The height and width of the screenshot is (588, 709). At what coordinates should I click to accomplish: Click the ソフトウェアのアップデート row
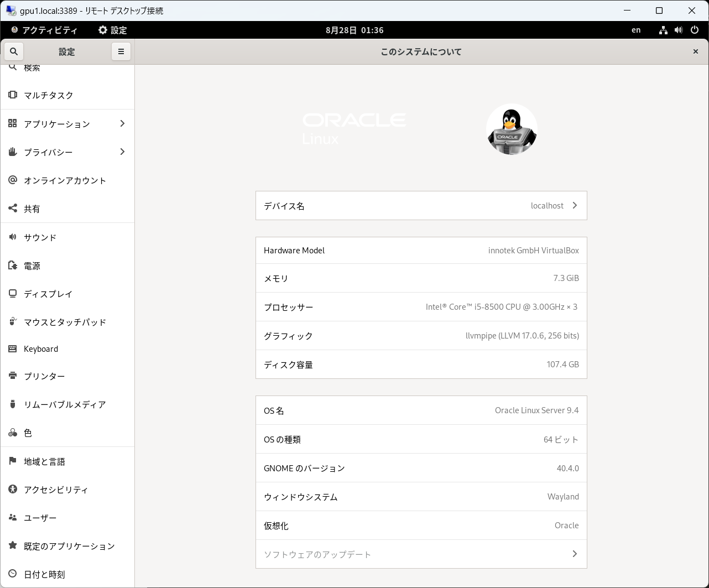pyautogui.click(x=421, y=554)
